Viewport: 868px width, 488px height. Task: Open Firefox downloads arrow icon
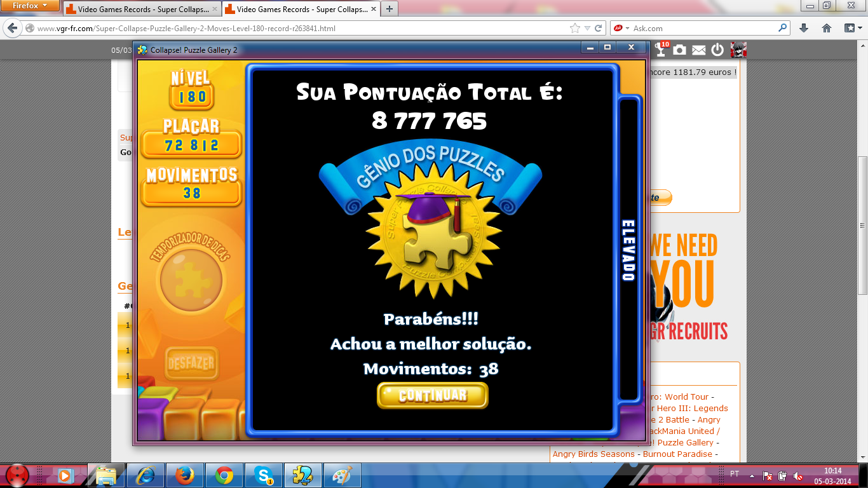pyautogui.click(x=803, y=28)
